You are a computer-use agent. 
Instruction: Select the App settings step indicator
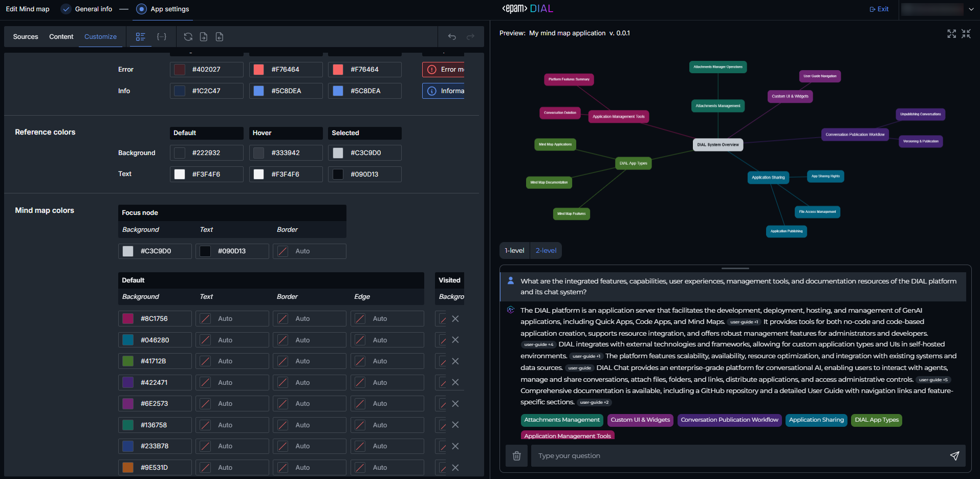pos(142,9)
